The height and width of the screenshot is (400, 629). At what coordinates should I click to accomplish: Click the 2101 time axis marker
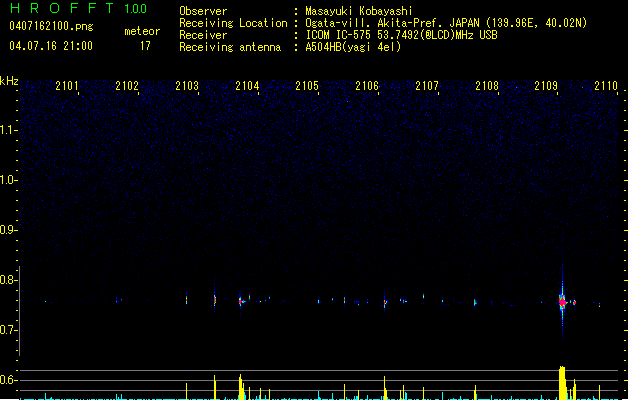[x=67, y=86]
